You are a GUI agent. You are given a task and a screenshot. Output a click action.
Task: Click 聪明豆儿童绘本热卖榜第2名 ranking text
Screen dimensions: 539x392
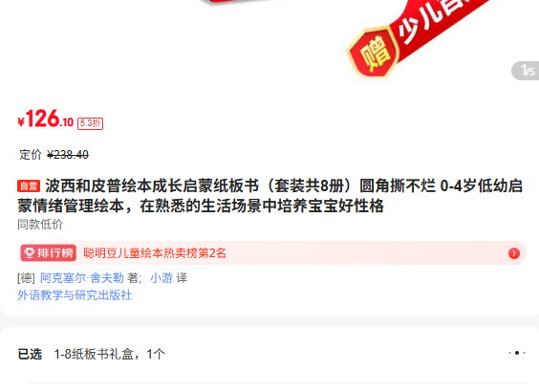pyautogui.click(x=155, y=253)
